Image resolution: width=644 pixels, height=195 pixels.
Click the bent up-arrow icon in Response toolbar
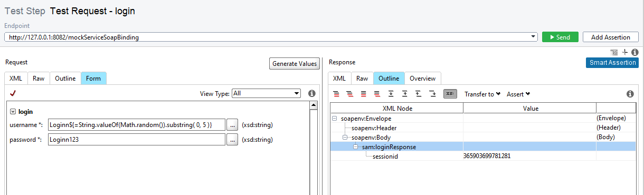pos(419,94)
